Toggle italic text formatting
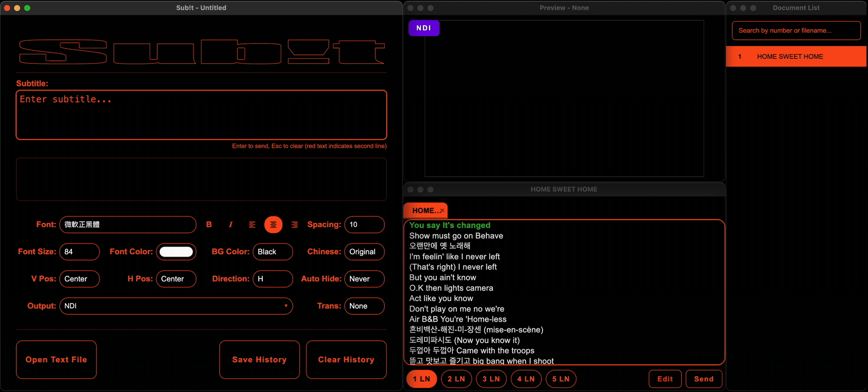 (x=231, y=225)
